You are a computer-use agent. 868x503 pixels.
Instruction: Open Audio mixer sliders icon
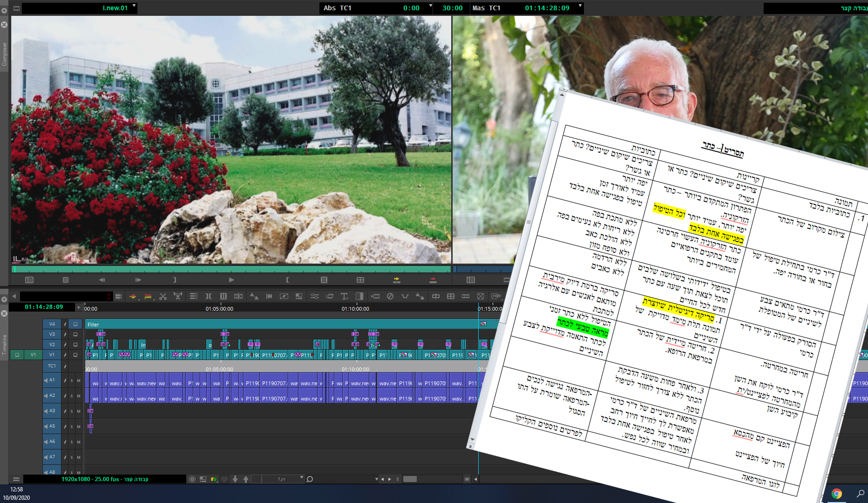coord(315,296)
